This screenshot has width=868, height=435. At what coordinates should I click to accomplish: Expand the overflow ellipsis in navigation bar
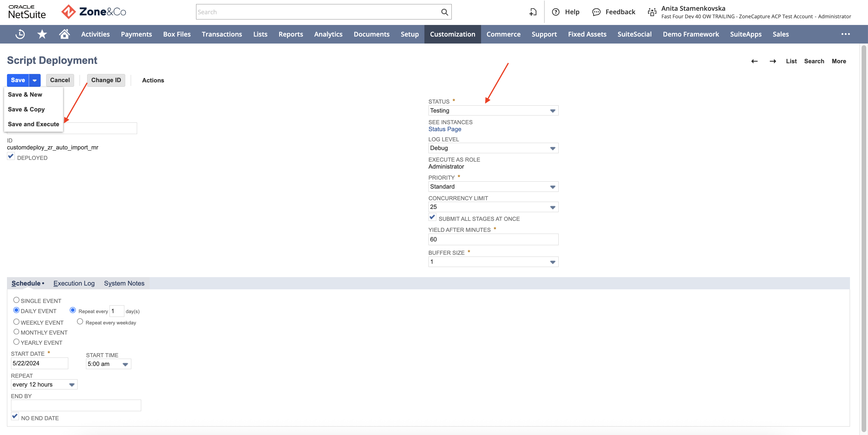click(845, 34)
